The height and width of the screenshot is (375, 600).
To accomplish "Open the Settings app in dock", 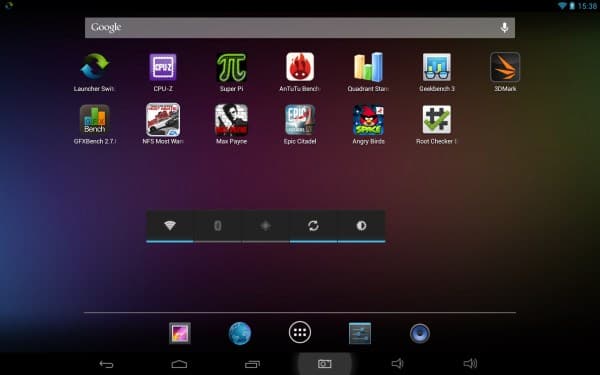I will (x=360, y=333).
